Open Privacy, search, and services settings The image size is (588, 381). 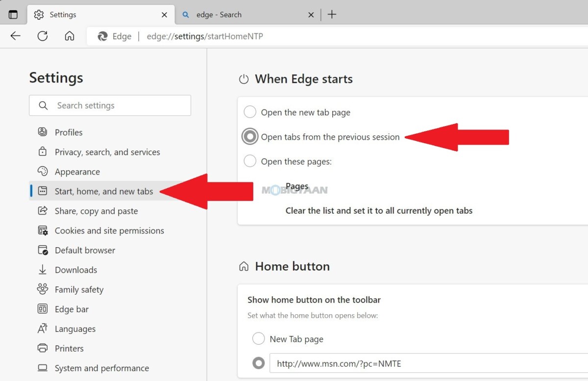(x=107, y=152)
